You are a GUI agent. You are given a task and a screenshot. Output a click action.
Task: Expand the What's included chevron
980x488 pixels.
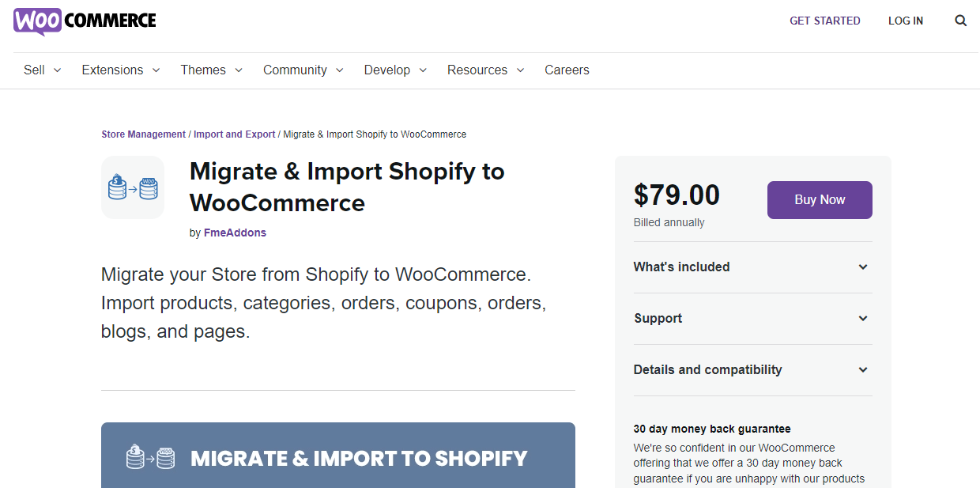pyautogui.click(x=863, y=267)
